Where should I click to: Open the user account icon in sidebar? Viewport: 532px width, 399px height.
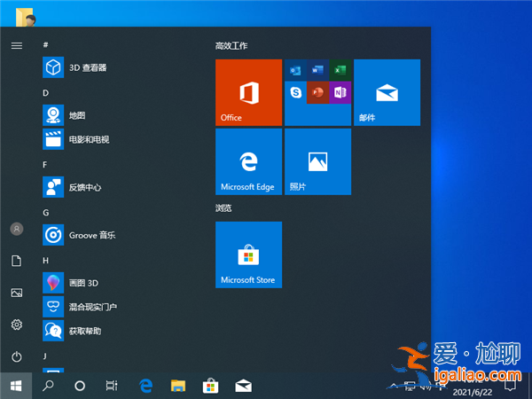point(17,229)
